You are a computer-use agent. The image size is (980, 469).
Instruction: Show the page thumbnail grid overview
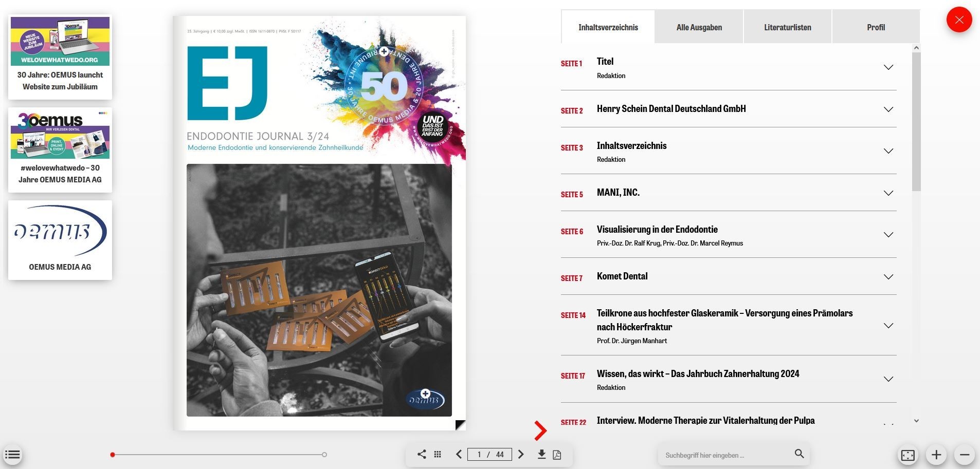coord(438,454)
